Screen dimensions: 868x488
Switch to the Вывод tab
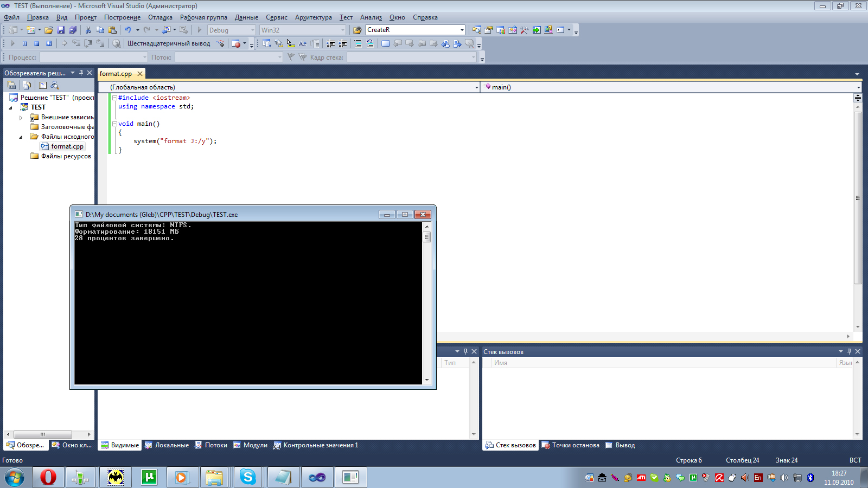tap(620, 445)
